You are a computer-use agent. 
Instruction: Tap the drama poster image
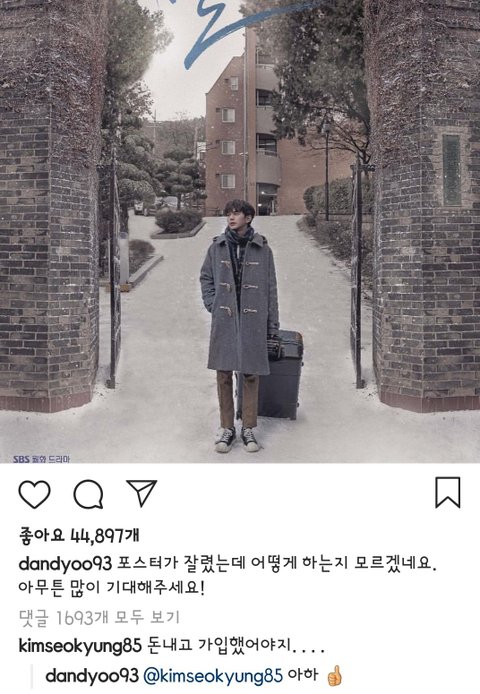240,231
